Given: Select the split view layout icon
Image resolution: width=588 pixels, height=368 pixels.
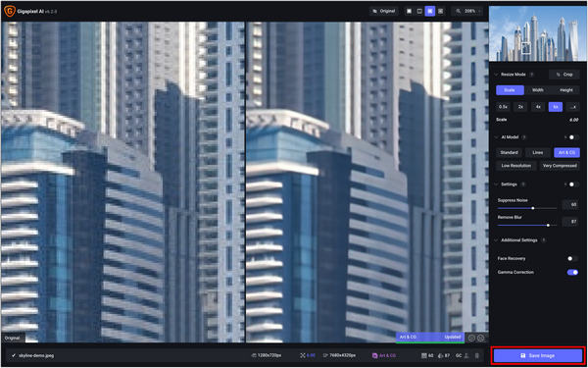Looking at the screenshot, I should point(419,11).
